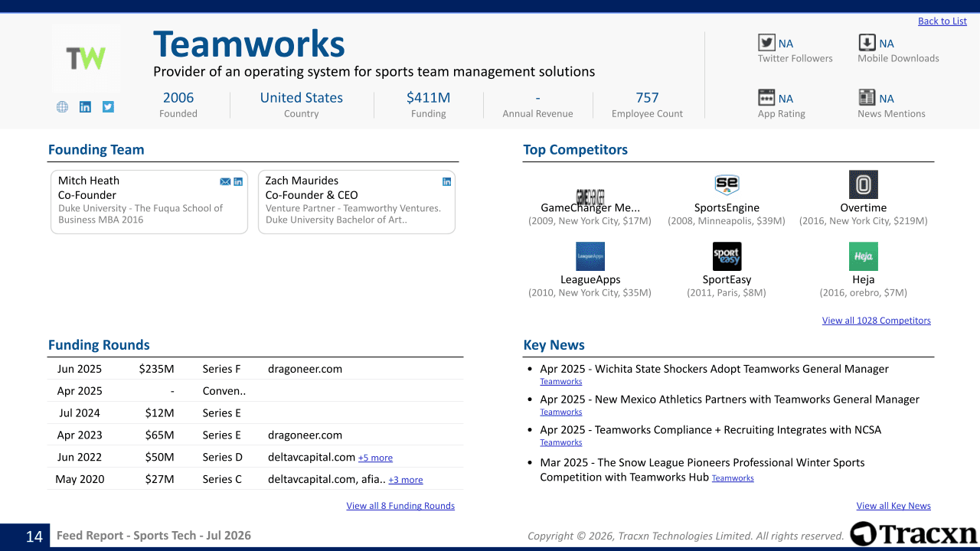Click the GameChanger Me... competitor name
The image size is (980, 551).
pyautogui.click(x=590, y=207)
